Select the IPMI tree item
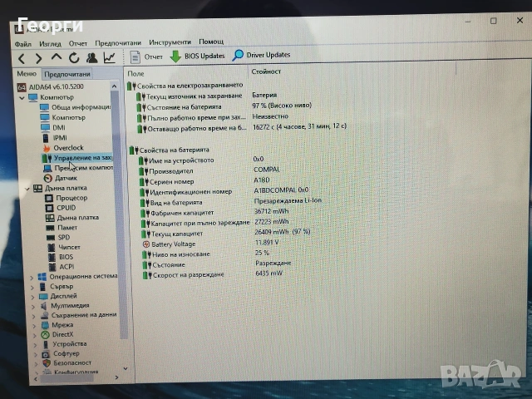 [55, 138]
